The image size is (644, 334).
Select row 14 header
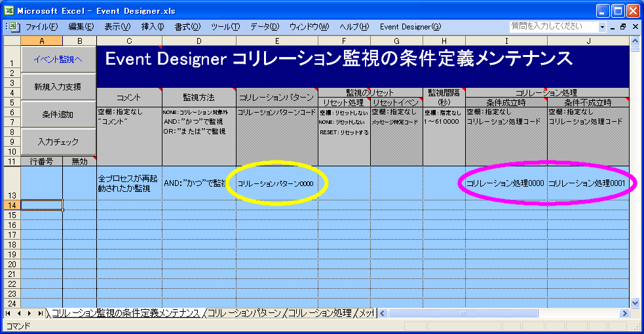pyautogui.click(x=12, y=205)
